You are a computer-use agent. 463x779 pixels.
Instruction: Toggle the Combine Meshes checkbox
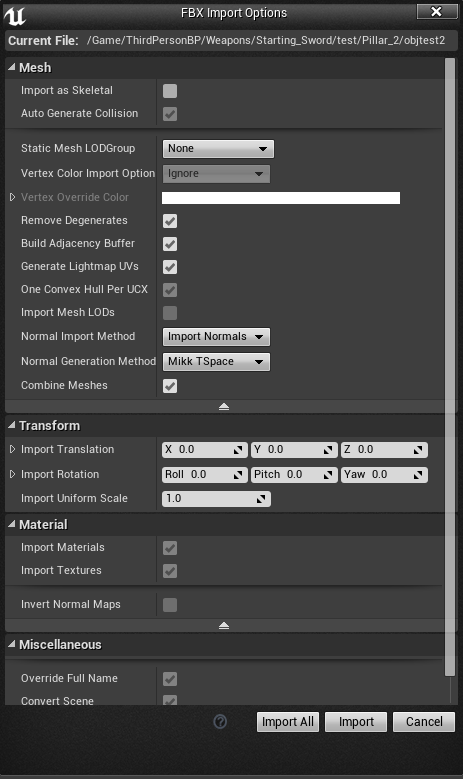click(170, 386)
